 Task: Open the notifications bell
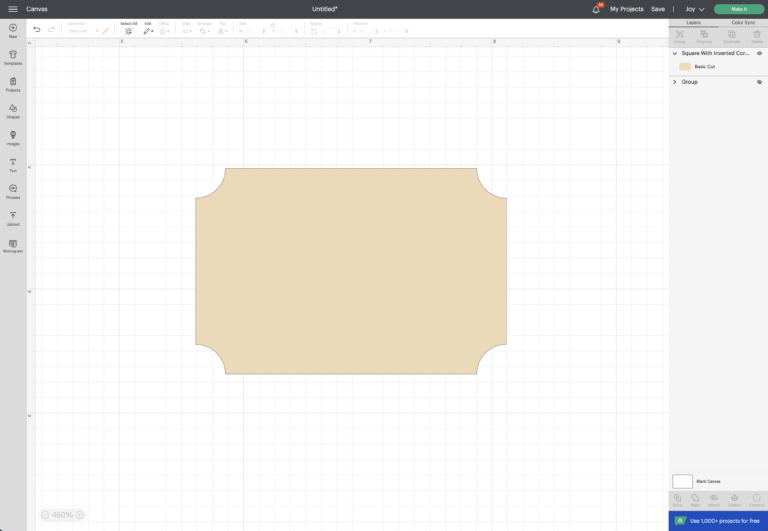tap(597, 9)
